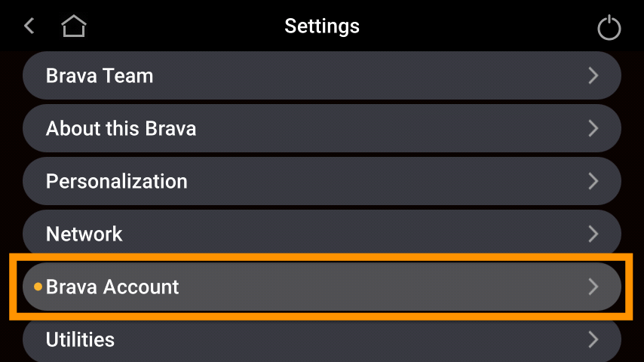Tap the Utilities chevron arrow
Image resolution: width=644 pixels, height=362 pixels.
click(x=593, y=339)
